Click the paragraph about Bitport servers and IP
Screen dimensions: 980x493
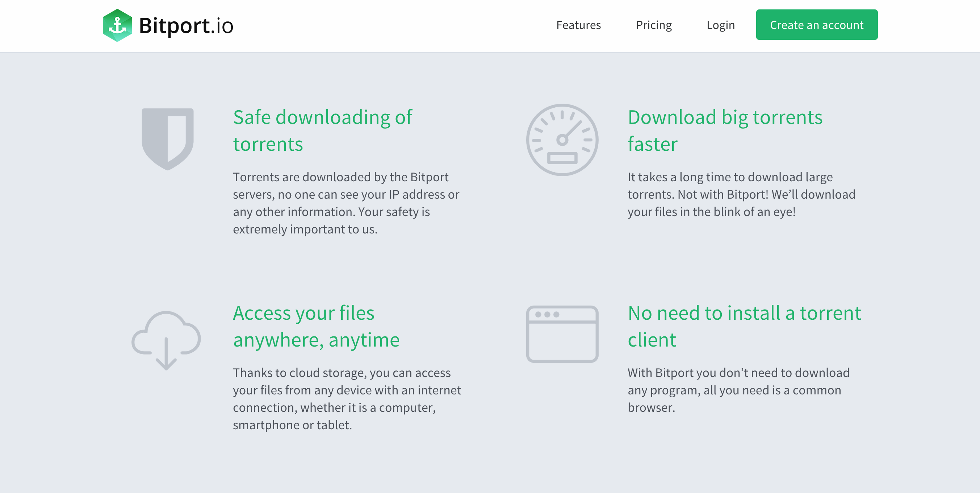click(x=346, y=203)
